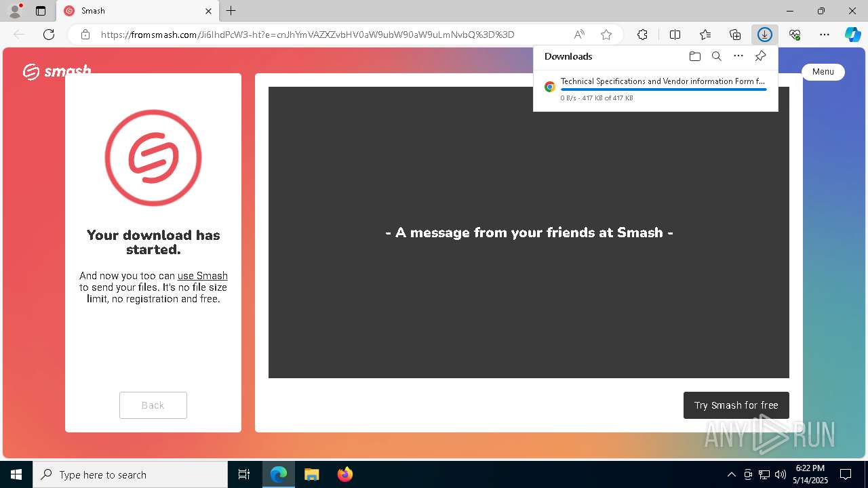This screenshot has width=868, height=488.
Task: Open more options in Downloads panel
Action: 738,56
